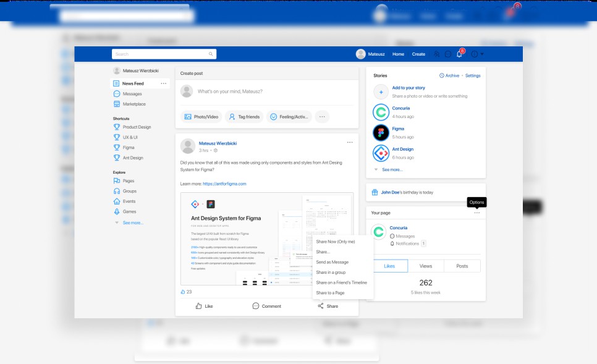The image size is (597, 364).
Task: Click the Tag friends button
Action: click(x=244, y=117)
